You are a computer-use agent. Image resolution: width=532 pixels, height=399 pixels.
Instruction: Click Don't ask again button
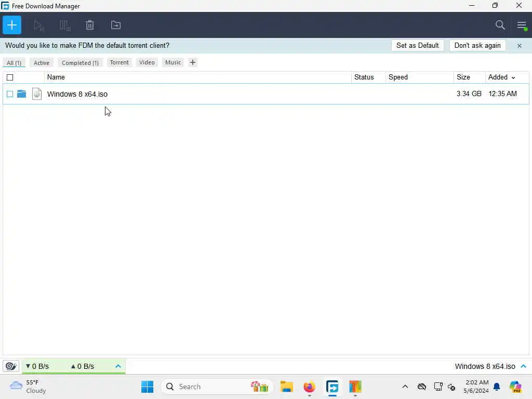(x=477, y=46)
